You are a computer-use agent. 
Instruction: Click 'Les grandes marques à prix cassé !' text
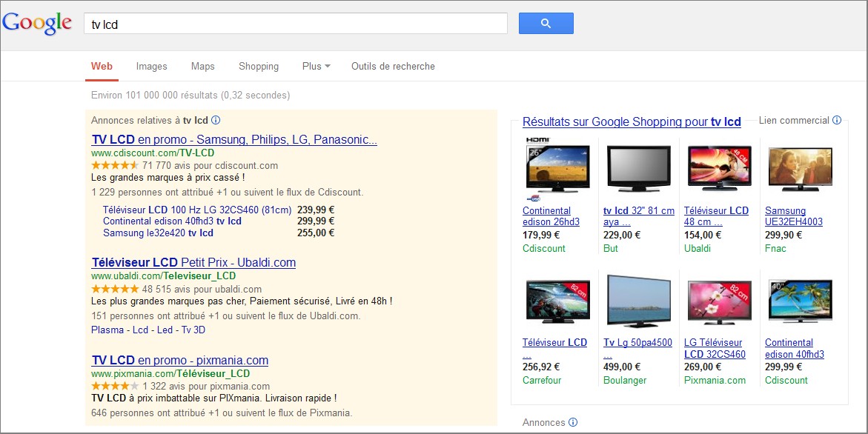point(168,178)
